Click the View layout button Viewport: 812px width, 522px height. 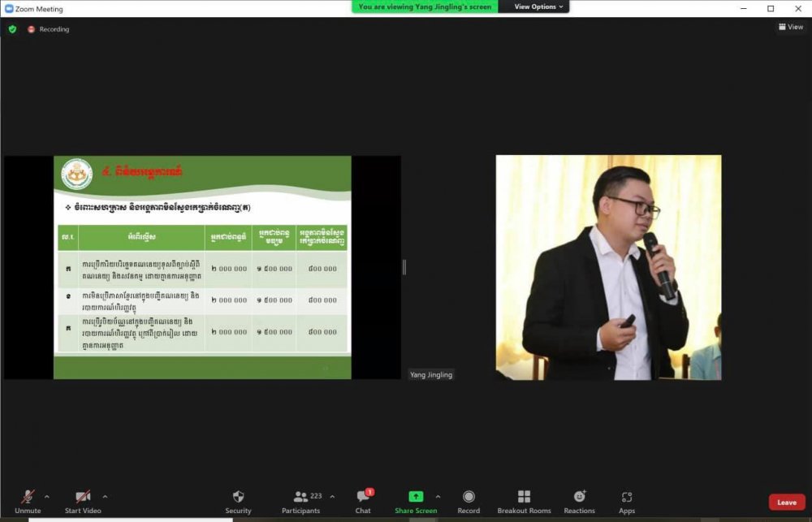point(791,27)
